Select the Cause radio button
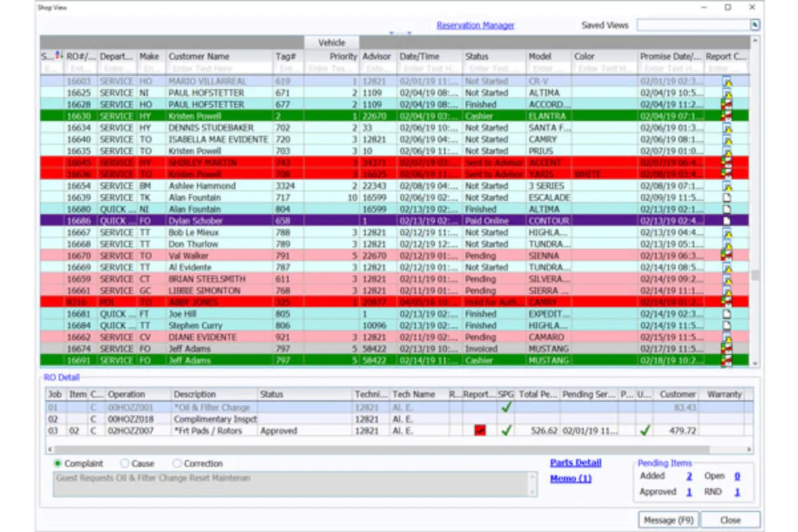 (x=125, y=464)
